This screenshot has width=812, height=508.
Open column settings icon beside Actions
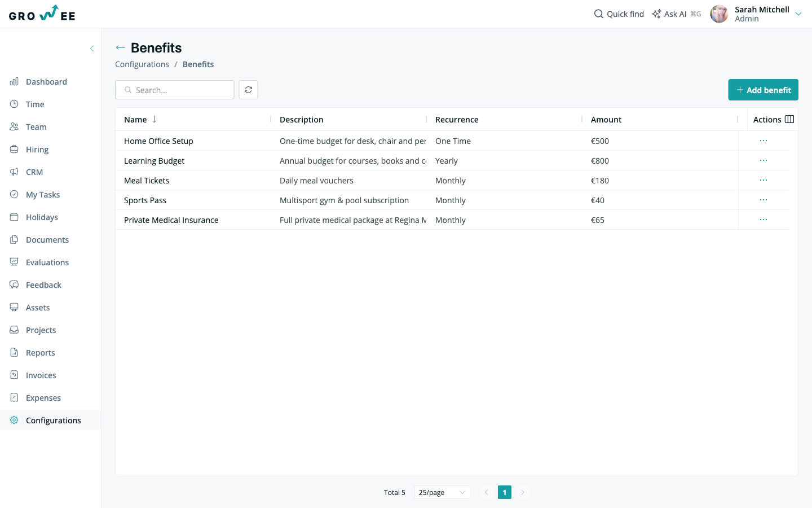789,119
